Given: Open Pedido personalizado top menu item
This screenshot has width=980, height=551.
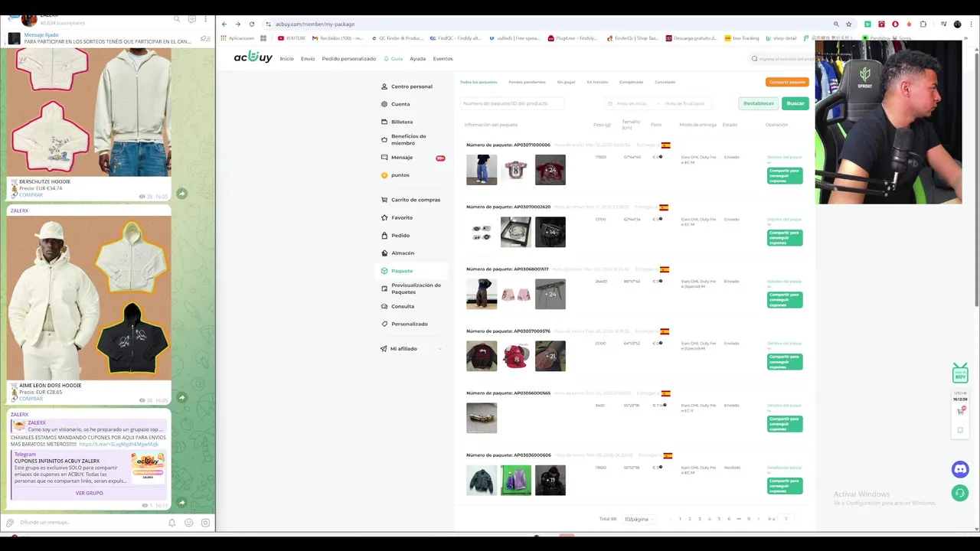Looking at the screenshot, I should click(x=349, y=59).
